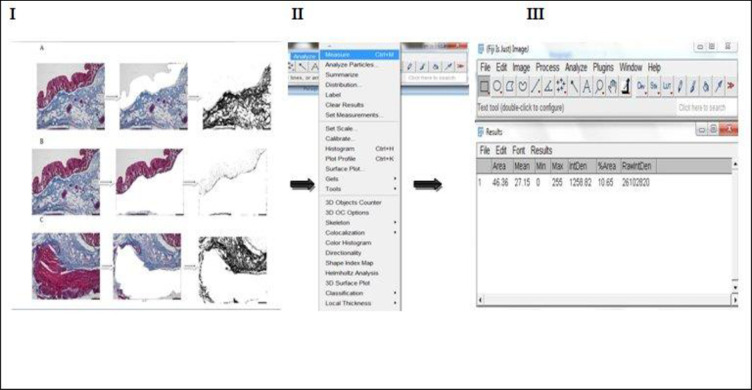The width and height of the screenshot is (752, 390).
Task: Choose Calibrate menu entry
Action: coord(360,139)
